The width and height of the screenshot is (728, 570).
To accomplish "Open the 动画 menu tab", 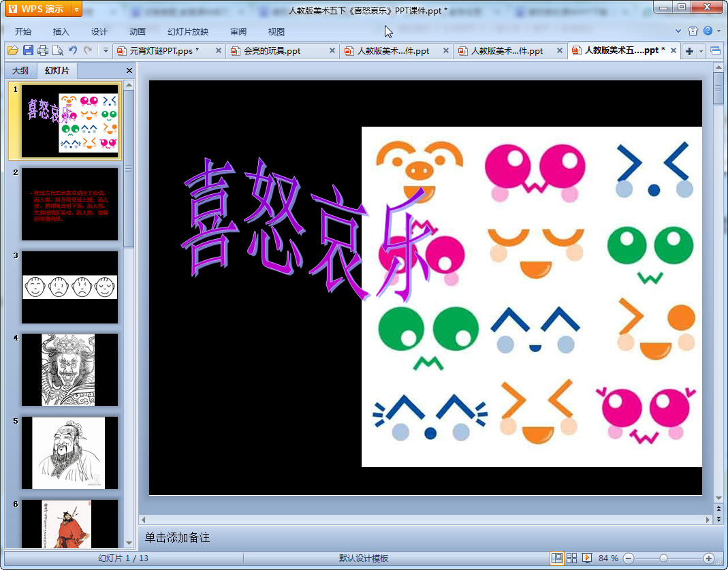I will tap(138, 31).
